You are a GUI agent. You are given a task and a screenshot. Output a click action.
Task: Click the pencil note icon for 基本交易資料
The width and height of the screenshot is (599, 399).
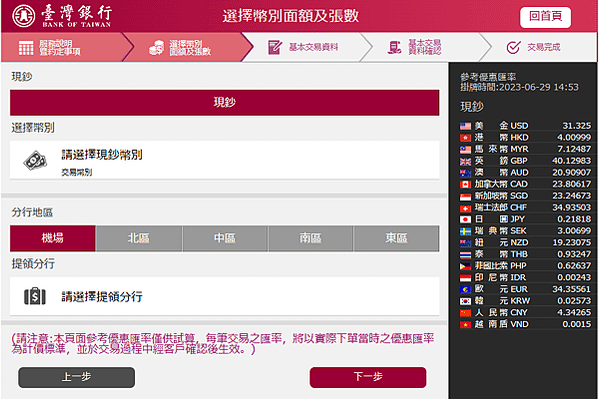[x=275, y=47]
